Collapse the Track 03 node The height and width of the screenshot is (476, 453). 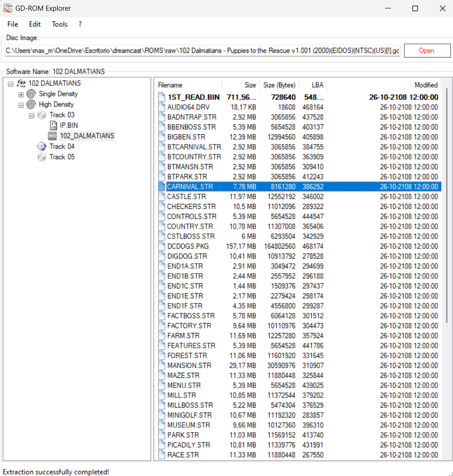31,116
